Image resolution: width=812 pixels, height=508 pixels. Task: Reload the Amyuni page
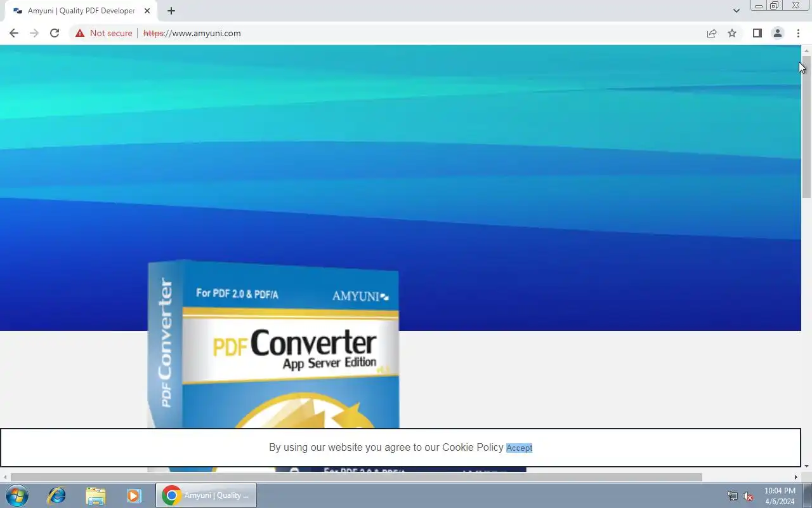click(55, 33)
